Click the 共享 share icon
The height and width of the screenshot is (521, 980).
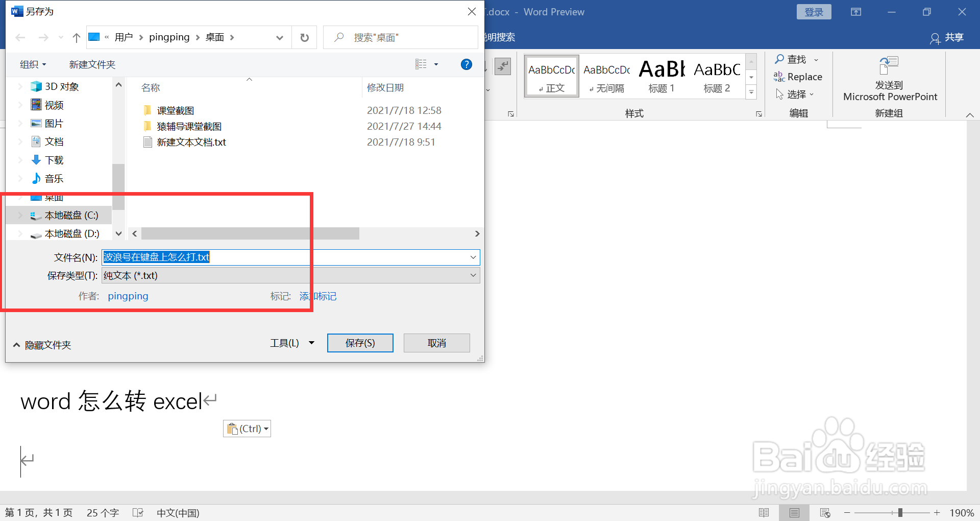point(947,37)
